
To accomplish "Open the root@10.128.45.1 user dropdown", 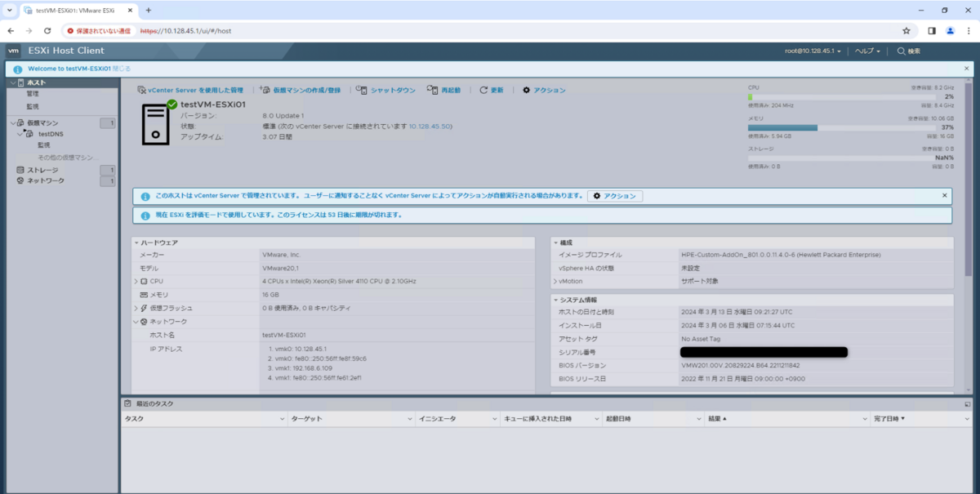I will (813, 51).
